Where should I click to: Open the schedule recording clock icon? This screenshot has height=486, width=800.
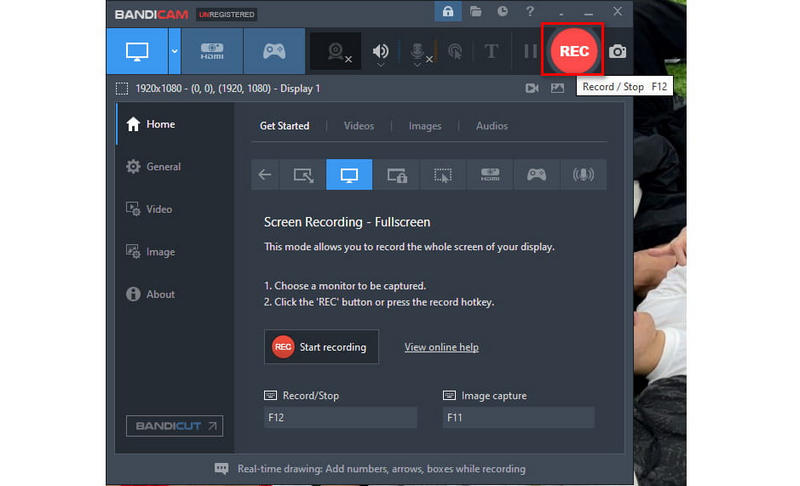coord(502,12)
